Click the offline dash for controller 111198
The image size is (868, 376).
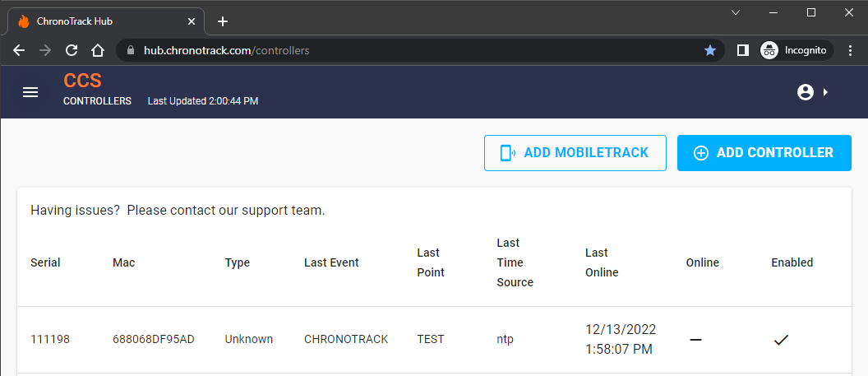tap(696, 340)
